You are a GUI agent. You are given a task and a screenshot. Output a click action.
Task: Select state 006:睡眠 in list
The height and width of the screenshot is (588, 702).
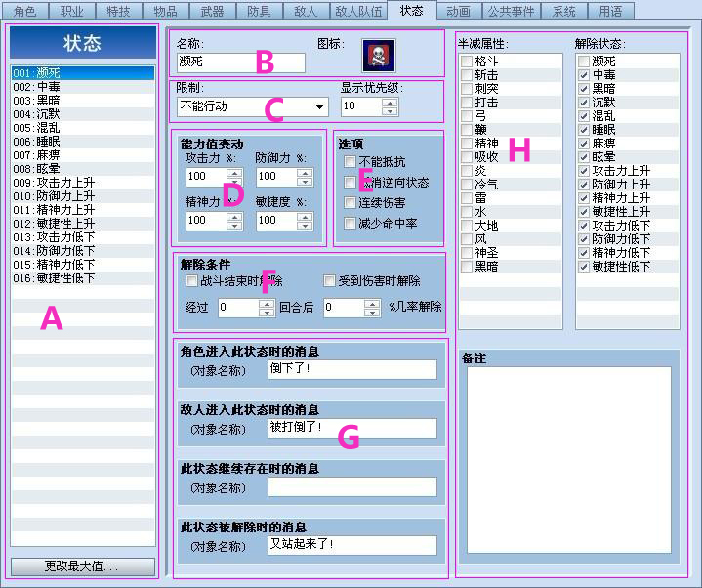[x=83, y=142]
